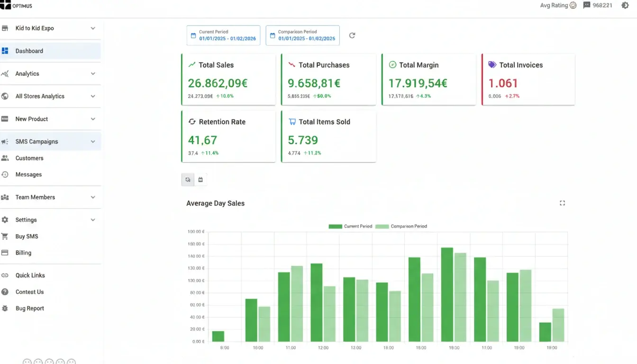Click the refresh icon beside the date pickers
The image size is (637, 364).
(352, 36)
